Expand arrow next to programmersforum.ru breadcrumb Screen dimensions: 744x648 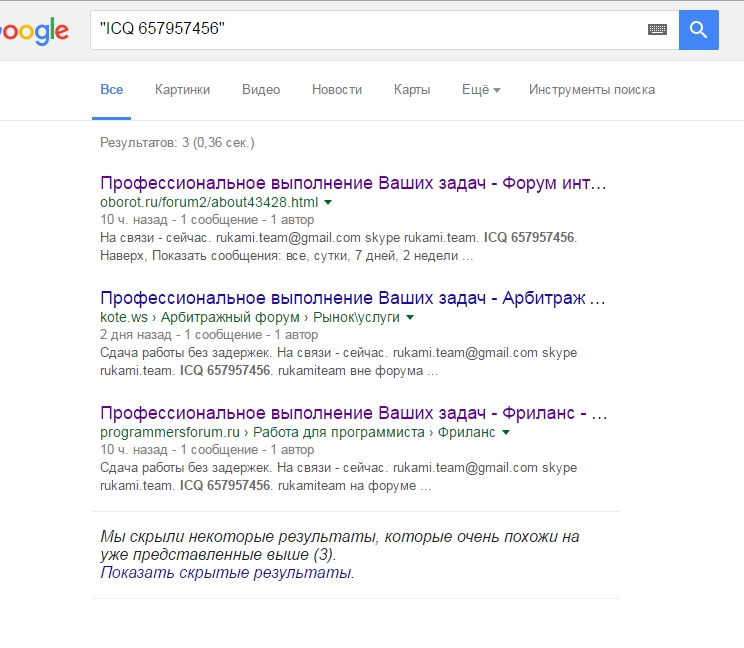tap(506, 433)
